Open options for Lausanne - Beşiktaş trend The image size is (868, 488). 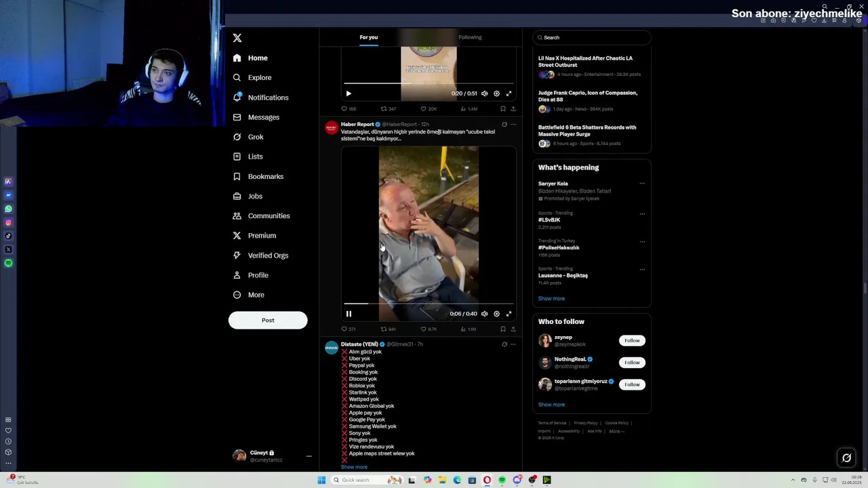[642, 269]
